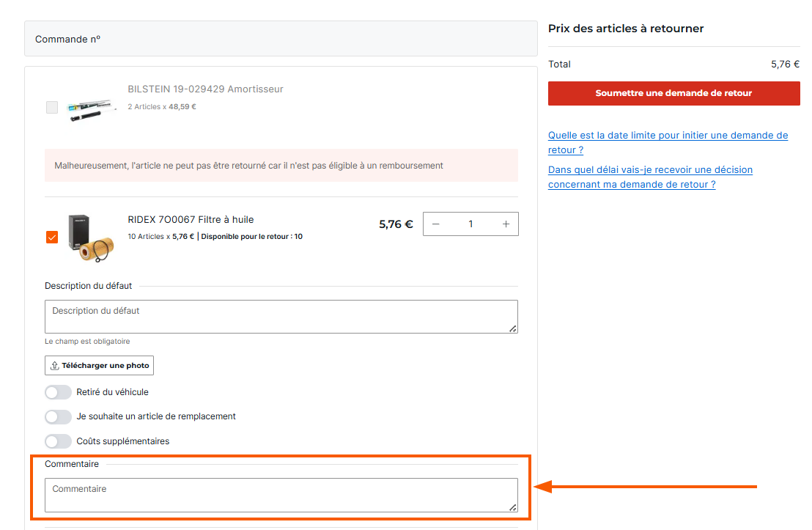This screenshot has width=812, height=530.
Task: Click the resize grip of Description du défaut field
Action: [513, 328]
